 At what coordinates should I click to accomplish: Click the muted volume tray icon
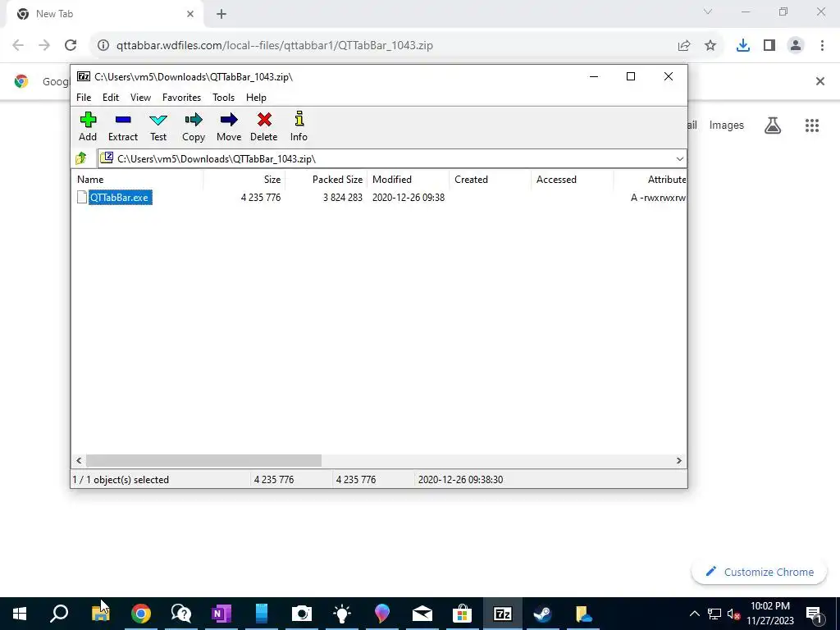click(733, 614)
